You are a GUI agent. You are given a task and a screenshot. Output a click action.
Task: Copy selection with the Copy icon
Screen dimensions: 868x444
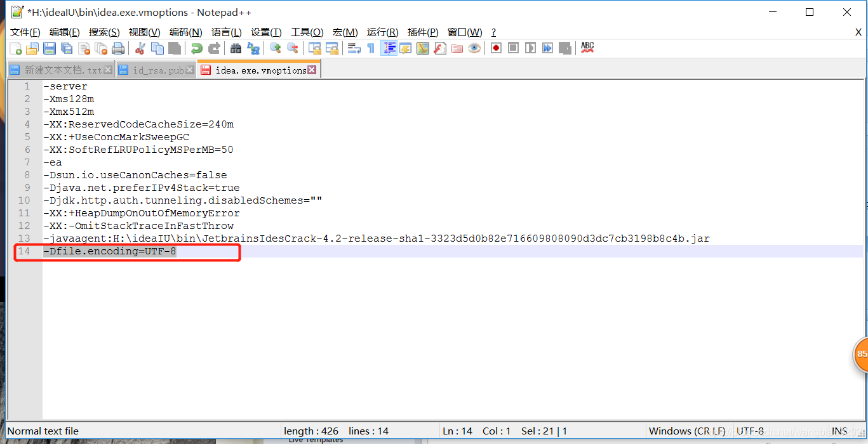coord(157,48)
